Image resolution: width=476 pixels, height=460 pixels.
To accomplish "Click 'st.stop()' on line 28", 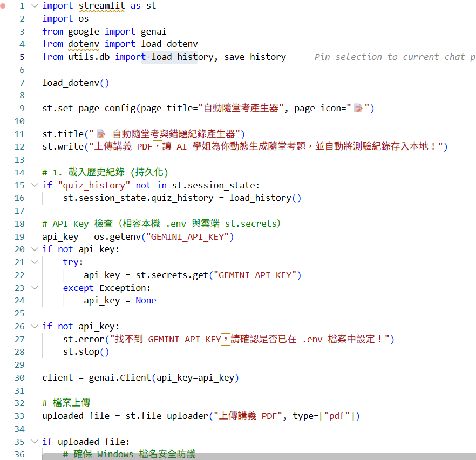I will (x=86, y=351).
